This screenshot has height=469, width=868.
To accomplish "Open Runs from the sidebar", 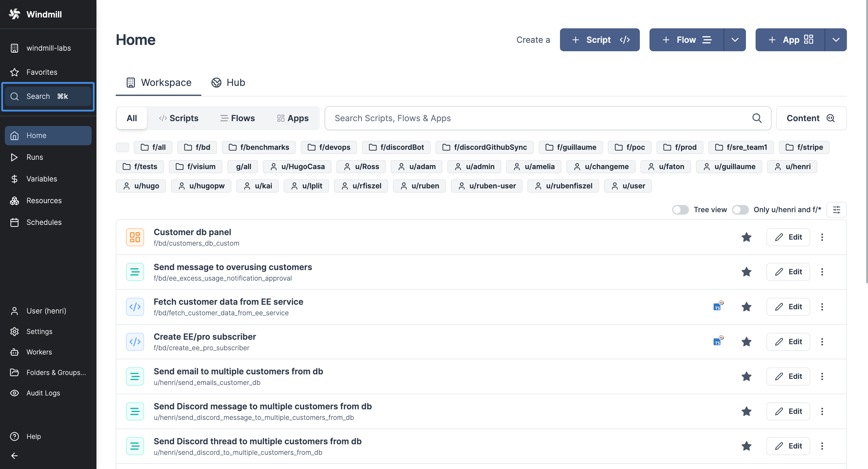I will 35,157.
